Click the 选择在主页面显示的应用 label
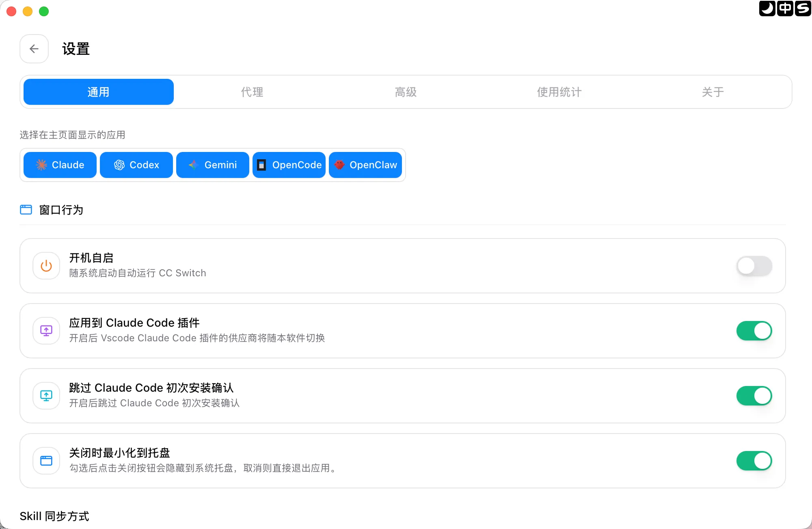Image resolution: width=812 pixels, height=529 pixels. click(x=72, y=135)
